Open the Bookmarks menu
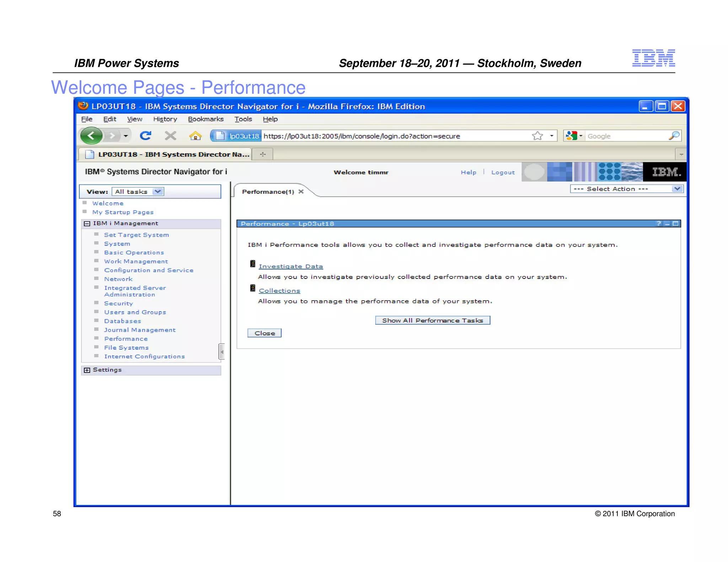 click(205, 119)
